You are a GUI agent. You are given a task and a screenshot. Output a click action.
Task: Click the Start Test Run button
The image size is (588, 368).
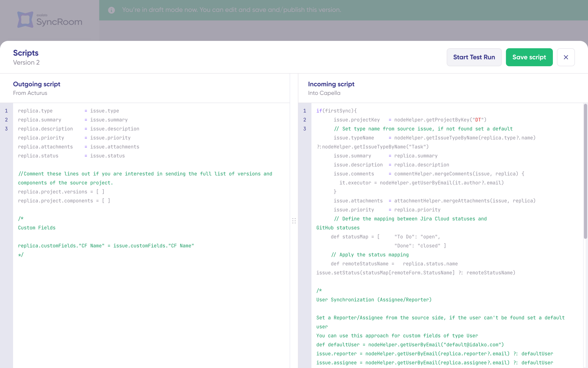click(x=474, y=57)
